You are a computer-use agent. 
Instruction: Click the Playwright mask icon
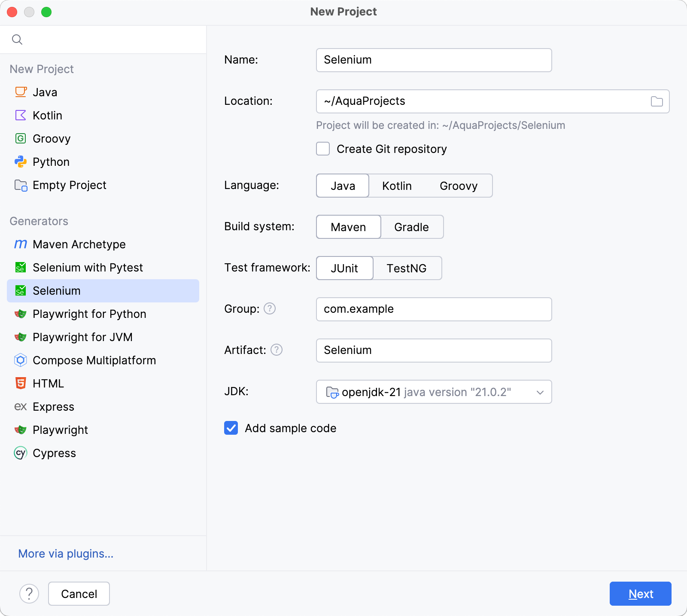(21, 430)
